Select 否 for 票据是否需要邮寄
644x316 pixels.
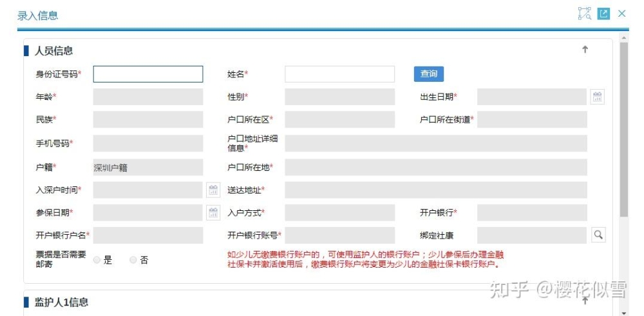[133, 260]
